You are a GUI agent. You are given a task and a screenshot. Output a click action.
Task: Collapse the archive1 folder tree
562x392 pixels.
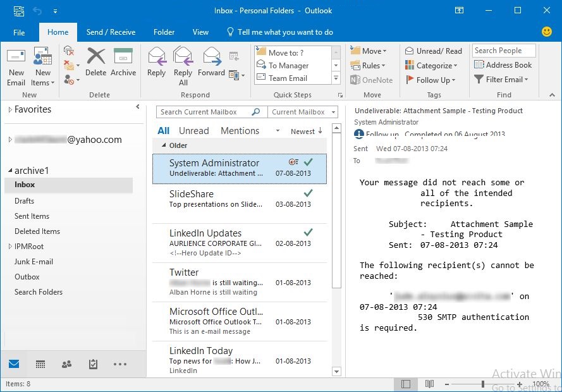10,171
